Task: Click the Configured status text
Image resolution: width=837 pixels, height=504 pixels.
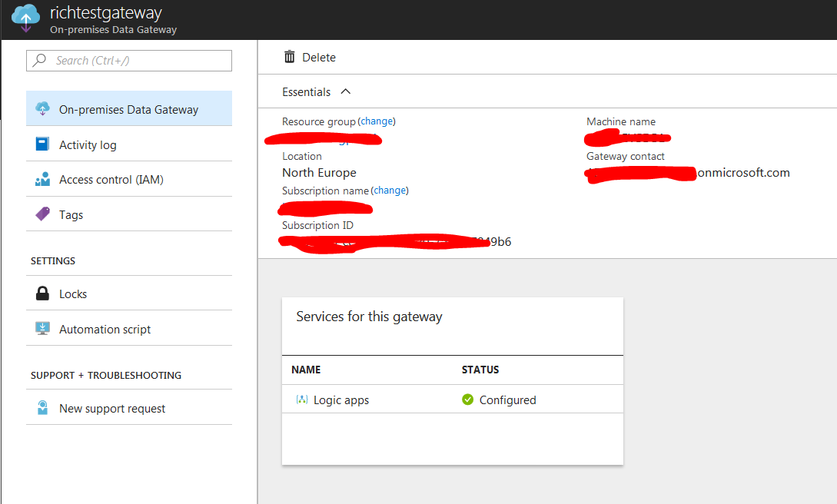Action: pos(507,400)
